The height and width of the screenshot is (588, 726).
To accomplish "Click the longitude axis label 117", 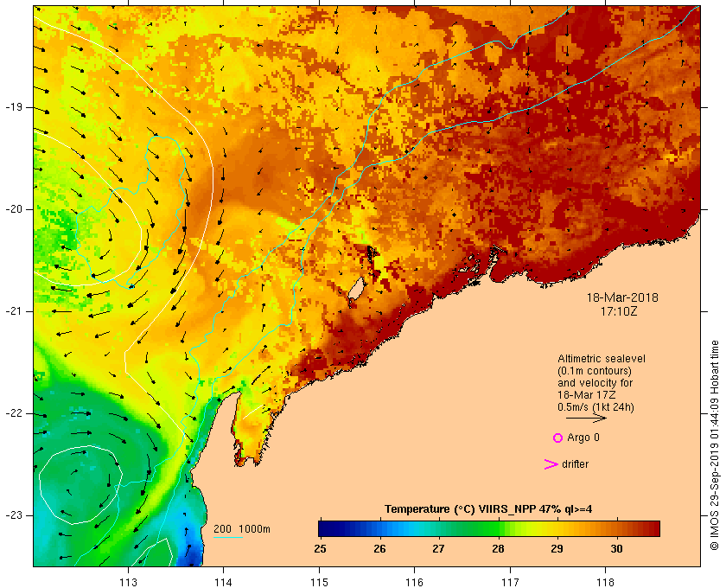I will 510,583.
